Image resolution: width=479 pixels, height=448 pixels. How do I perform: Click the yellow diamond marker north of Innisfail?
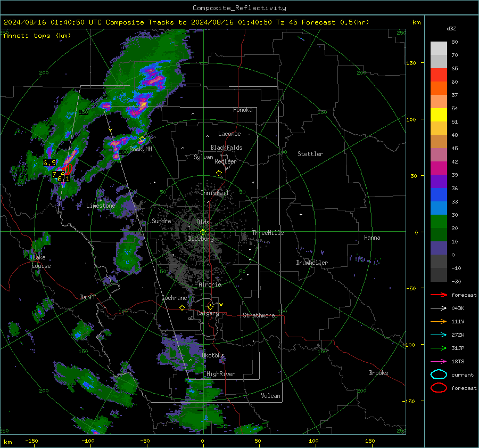pyautogui.click(x=219, y=173)
